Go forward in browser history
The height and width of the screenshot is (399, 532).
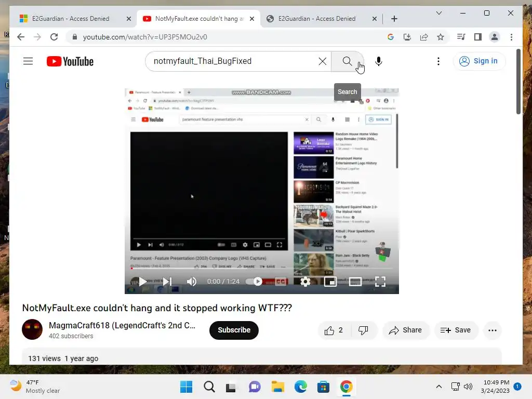pos(37,37)
